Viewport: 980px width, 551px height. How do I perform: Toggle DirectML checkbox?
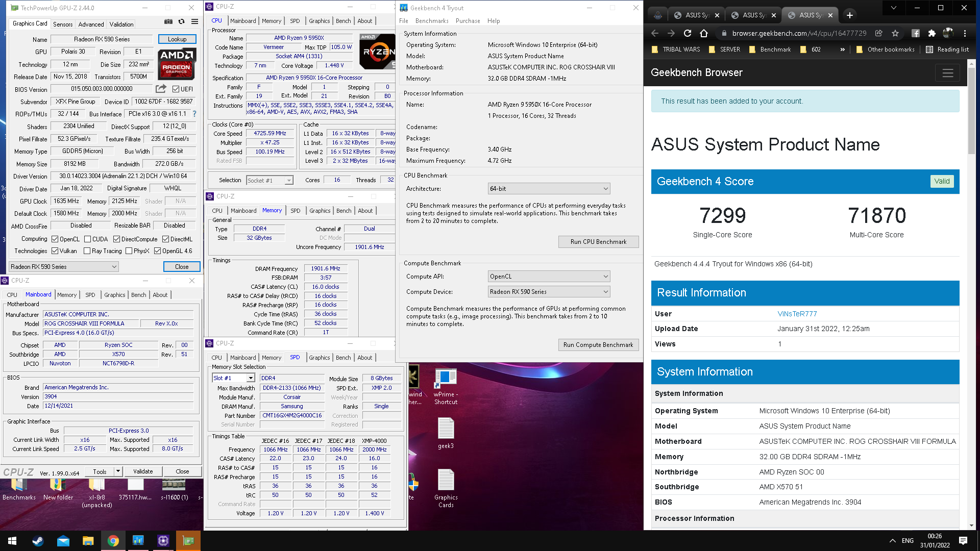click(165, 239)
